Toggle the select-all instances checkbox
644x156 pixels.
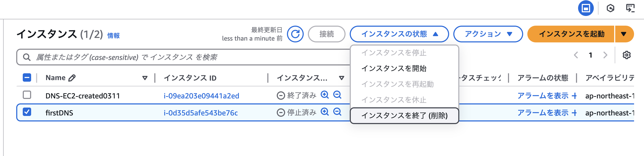coord(27,77)
